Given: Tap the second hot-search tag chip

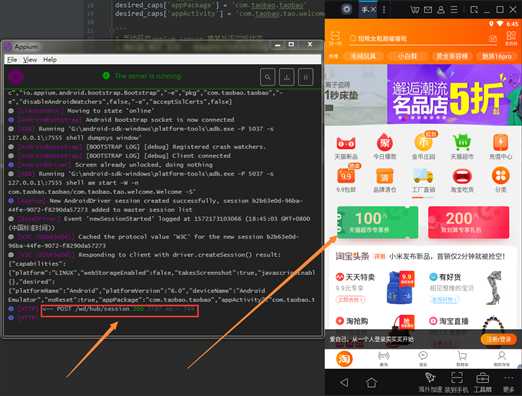Looking at the screenshot, I should tap(407, 56).
